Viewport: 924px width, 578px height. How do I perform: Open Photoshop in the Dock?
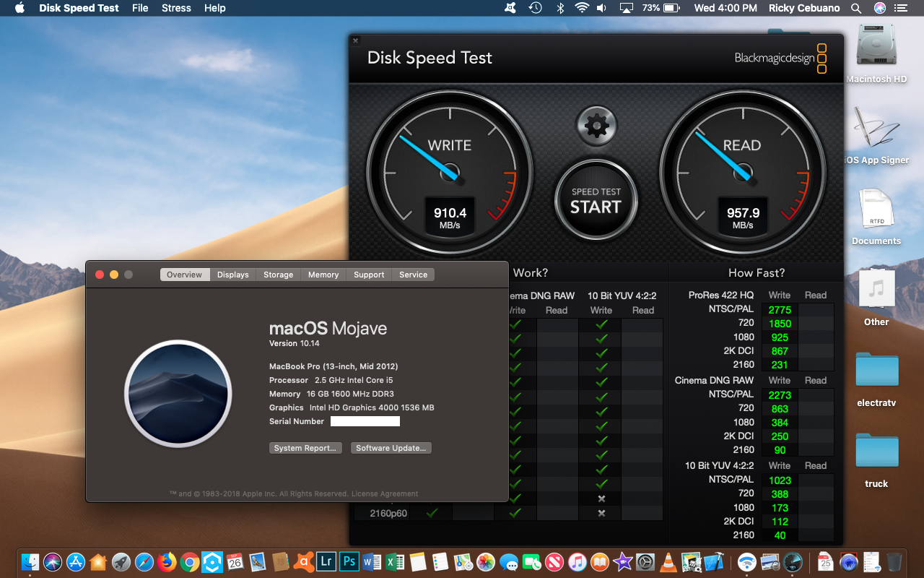[x=349, y=561]
